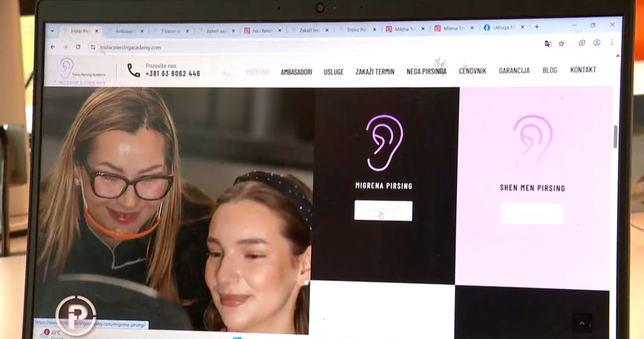Close the Ambasad tab

pos(142,31)
